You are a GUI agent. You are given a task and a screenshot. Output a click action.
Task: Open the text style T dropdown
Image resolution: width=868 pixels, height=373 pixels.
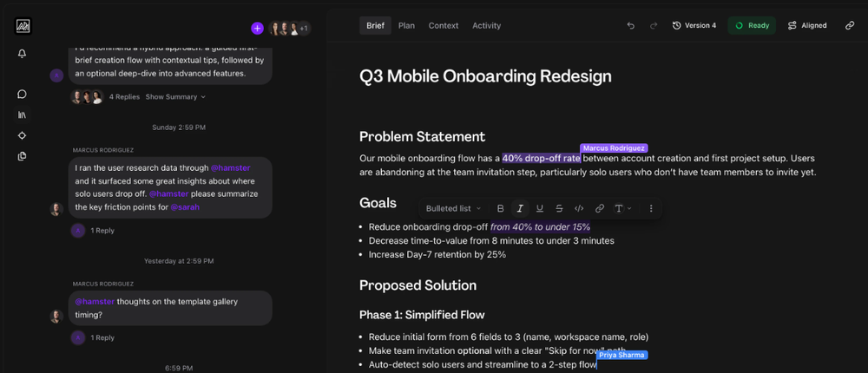(622, 208)
